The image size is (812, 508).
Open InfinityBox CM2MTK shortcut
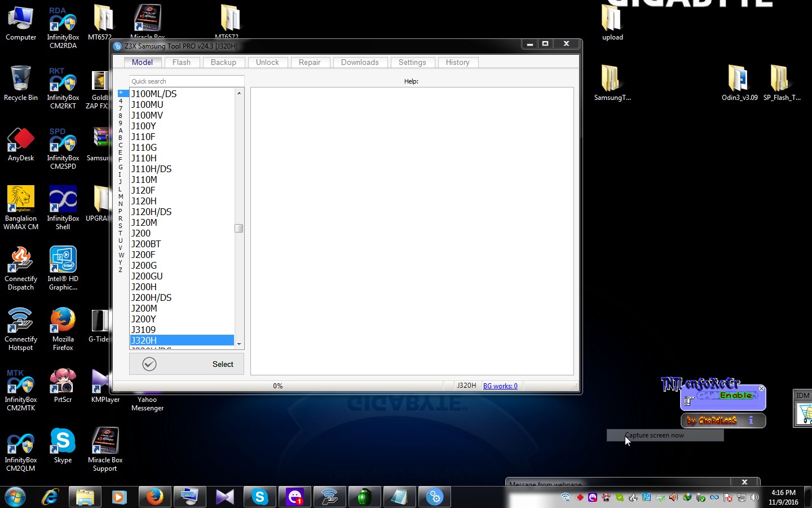[x=21, y=389]
